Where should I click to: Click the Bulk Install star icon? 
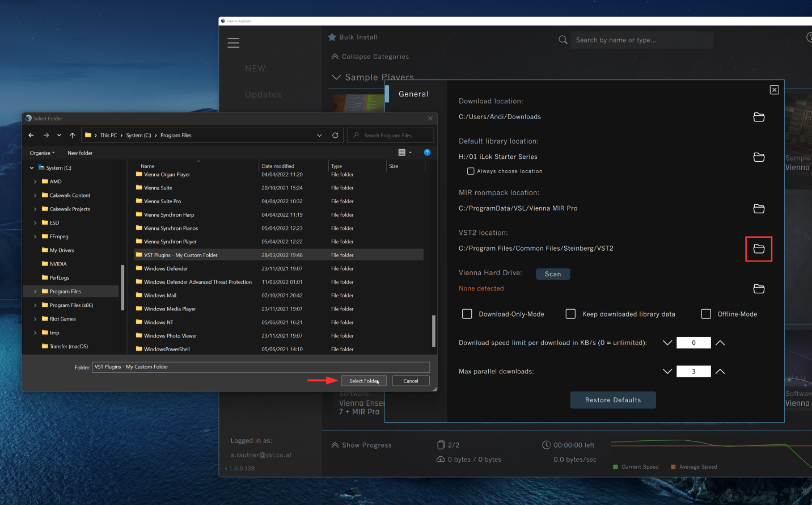click(x=332, y=37)
